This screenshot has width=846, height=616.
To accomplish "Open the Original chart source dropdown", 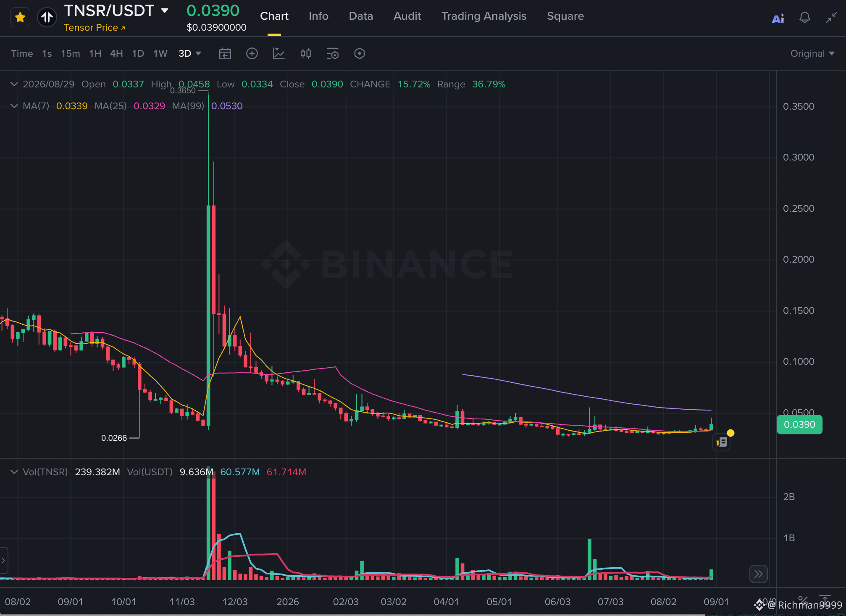I will click(812, 54).
